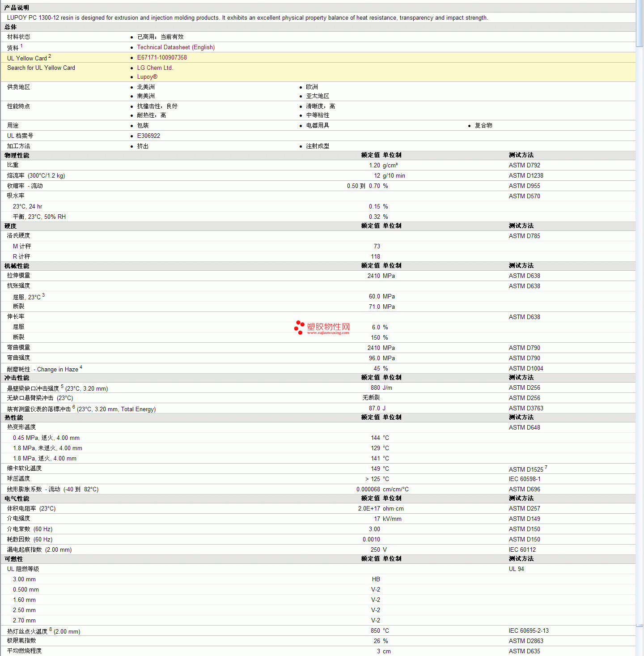Select the M scale hardness value 73
The height and width of the screenshot is (656, 644).
point(377,246)
